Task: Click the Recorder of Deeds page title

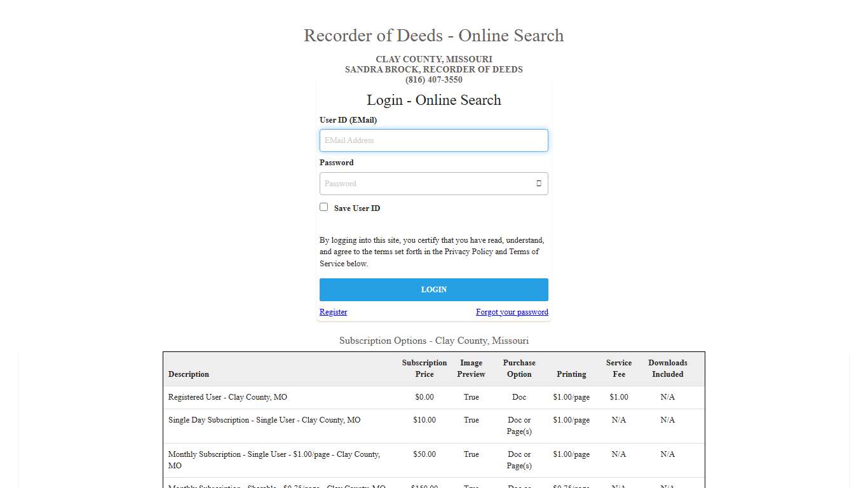Action: 434,36
